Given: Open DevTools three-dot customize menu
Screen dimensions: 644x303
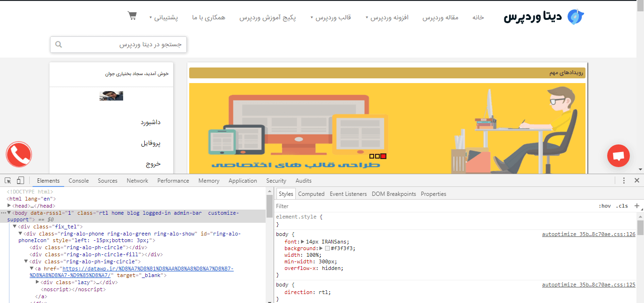Looking at the screenshot, I should 624,181.
